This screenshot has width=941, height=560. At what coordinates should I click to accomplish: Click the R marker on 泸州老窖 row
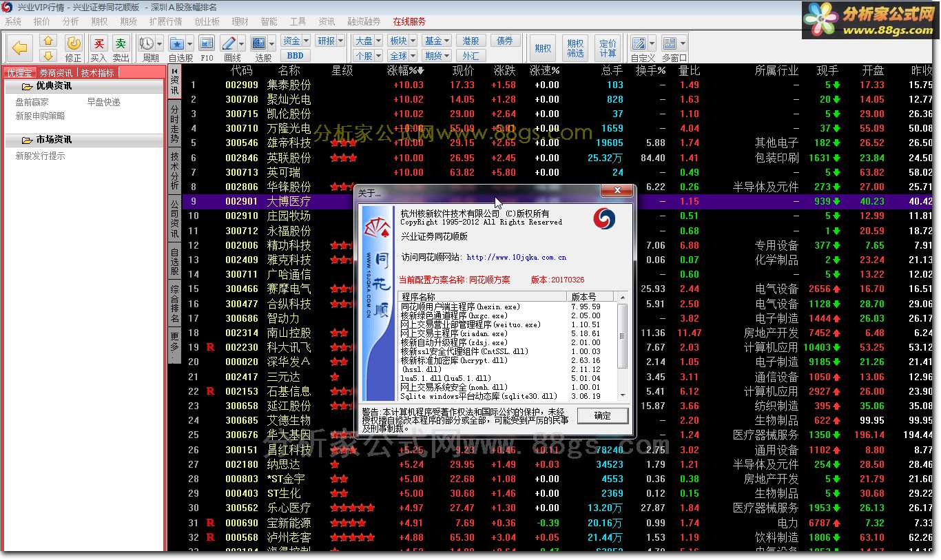point(211,537)
